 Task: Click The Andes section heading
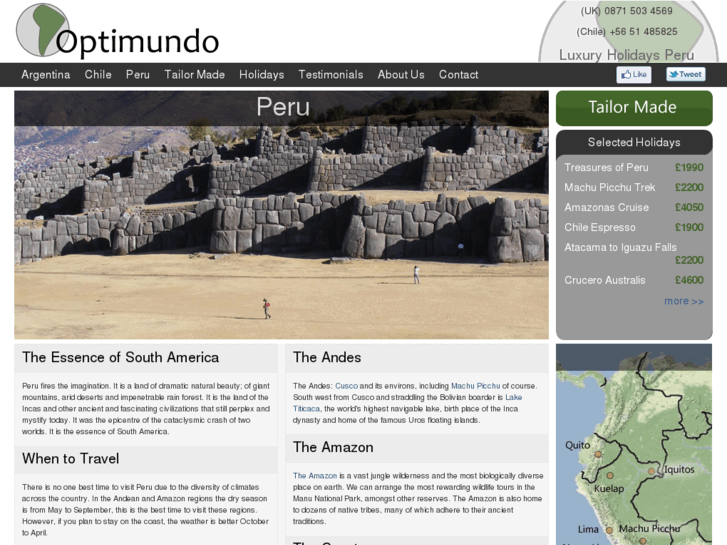coord(327,358)
